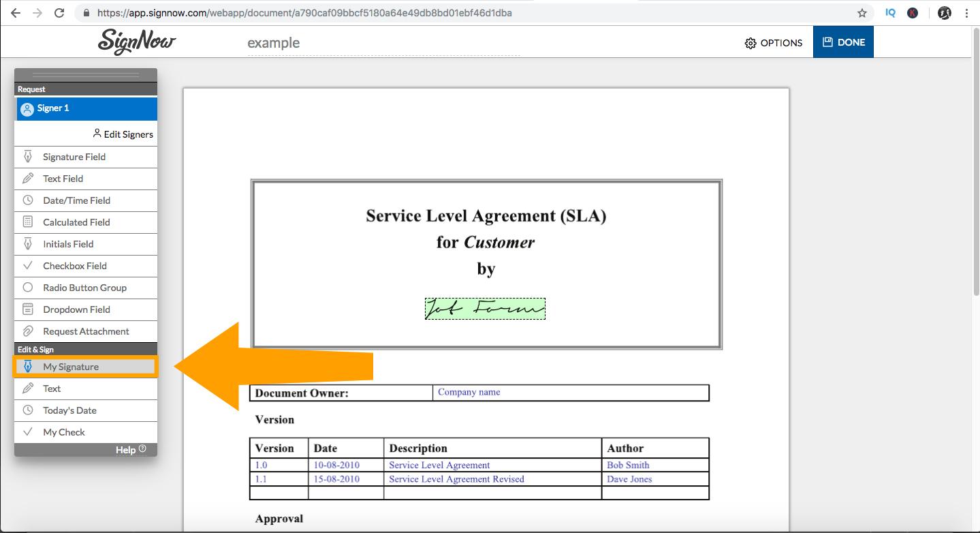Viewport: 980px width, 533px height.
Task: Open Chrome's three-dot menu
Action: tap(967, 13)
